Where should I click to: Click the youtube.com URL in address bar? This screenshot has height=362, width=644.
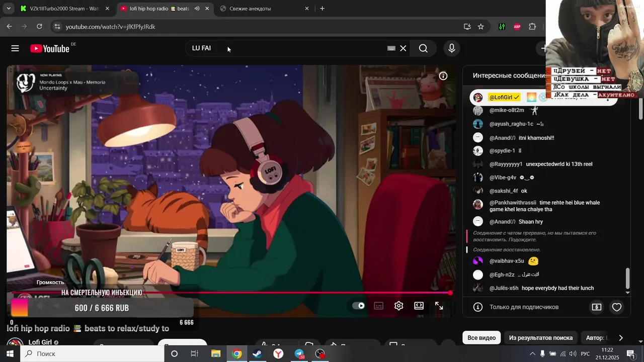pos(110,27)
